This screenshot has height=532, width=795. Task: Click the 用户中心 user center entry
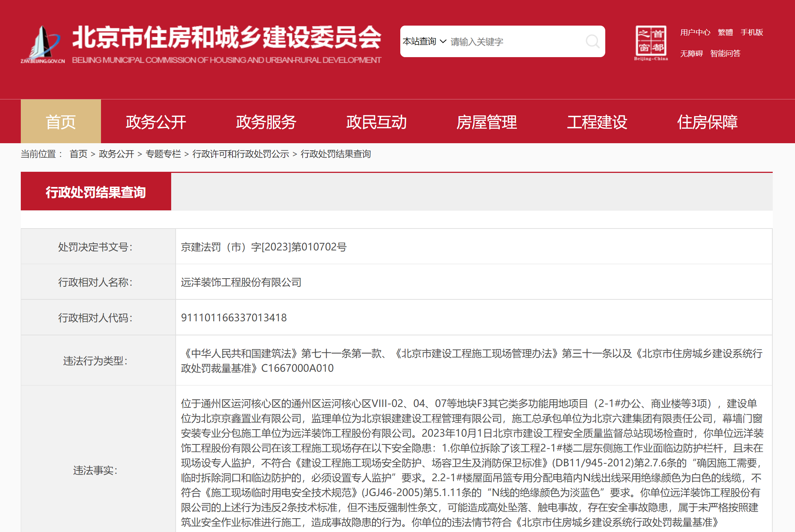tap(695, 33)
